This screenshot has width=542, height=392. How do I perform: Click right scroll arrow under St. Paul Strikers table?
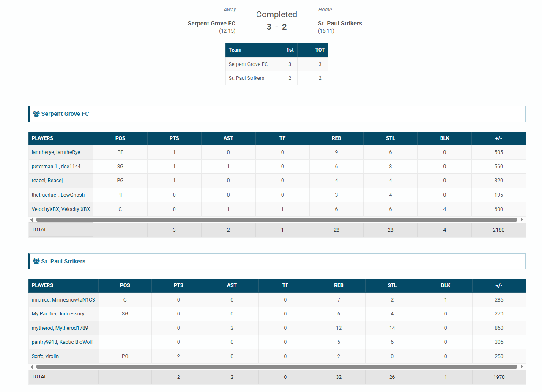click(522, 367)
